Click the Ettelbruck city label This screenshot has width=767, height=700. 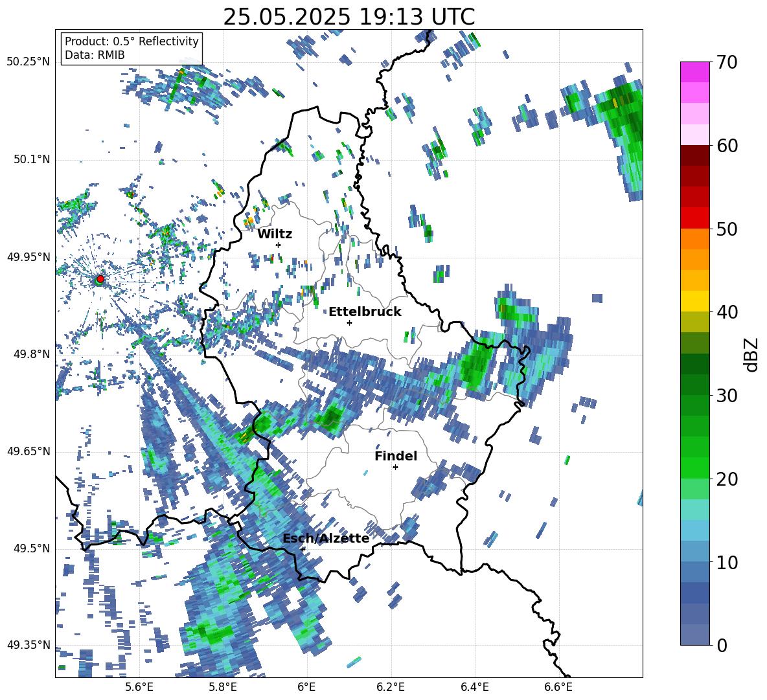[x=365, y=312]
